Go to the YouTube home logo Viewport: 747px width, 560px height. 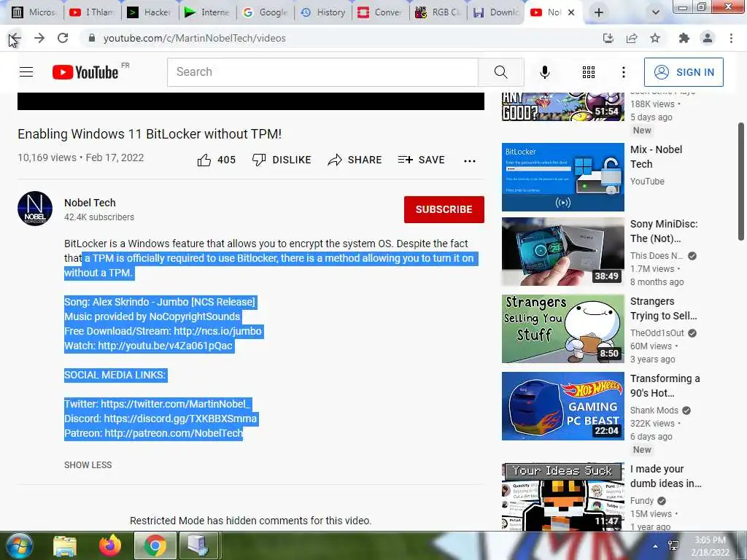(85, 72)
